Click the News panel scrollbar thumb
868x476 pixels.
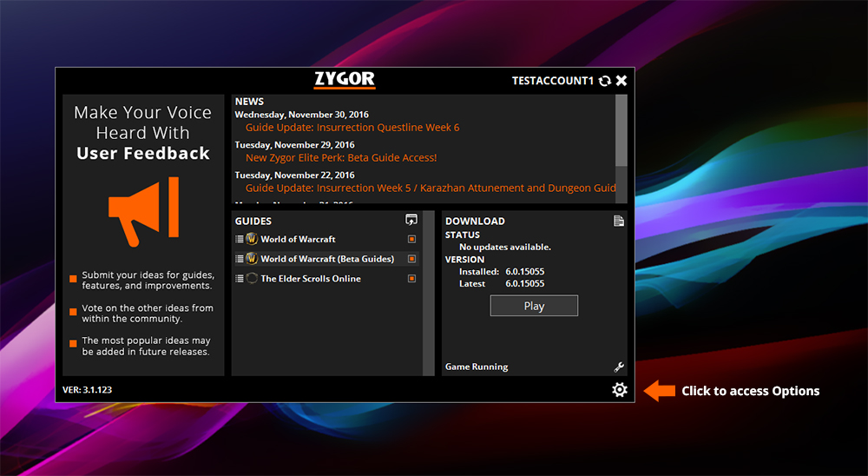pyautogui.click(x=621, y=130)
